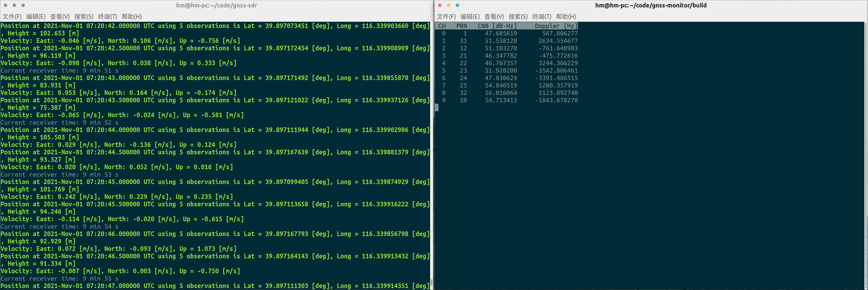Open the 编辑(E) menu in gnss-monitor terminal
Screen dimensions: 868x290
coord(470,16)
